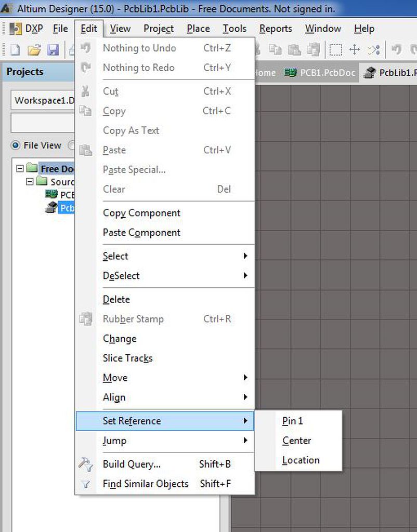Image resolution: width=417 pixels, height=532 pixels.
Task: Collapse the Source Documents folder node
Action: (30, 181)
